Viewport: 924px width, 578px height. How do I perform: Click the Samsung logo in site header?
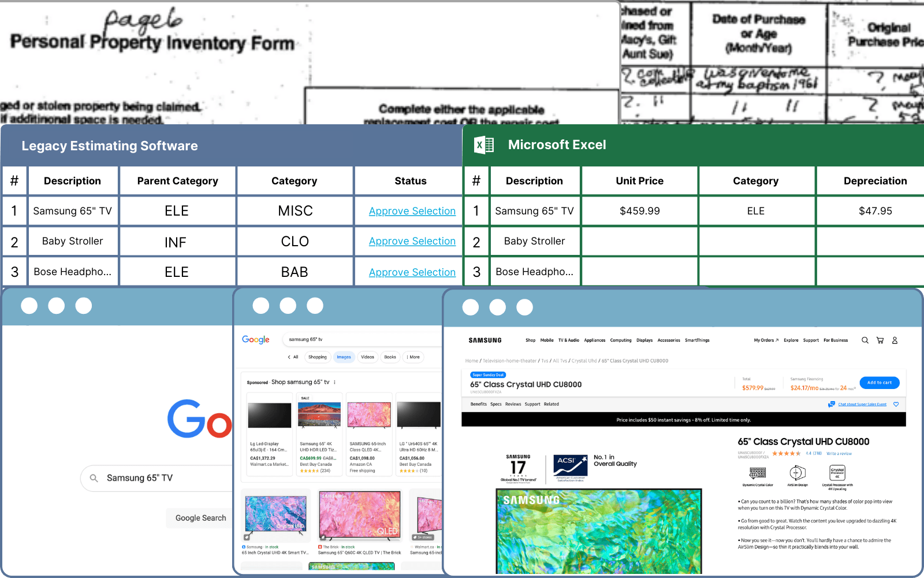coord(485,340)
